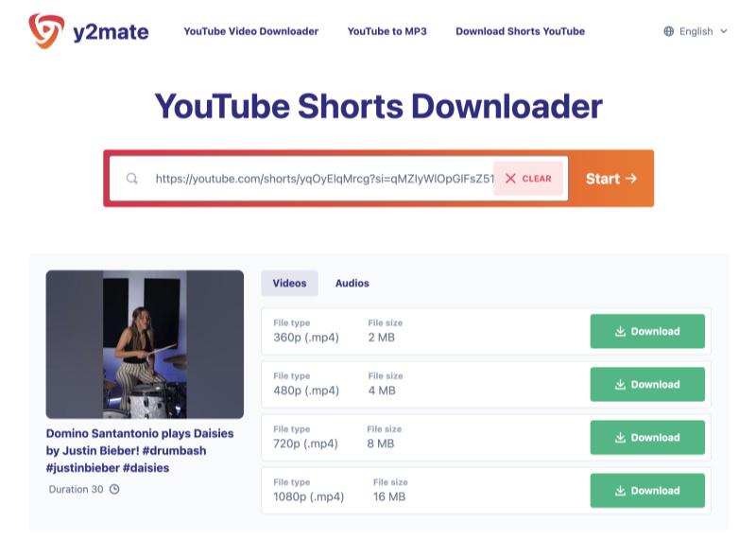Click the y2mate brand name
The height and width of the screenshot is (557, 756).
pyautogui.click(x=111, y=32)
